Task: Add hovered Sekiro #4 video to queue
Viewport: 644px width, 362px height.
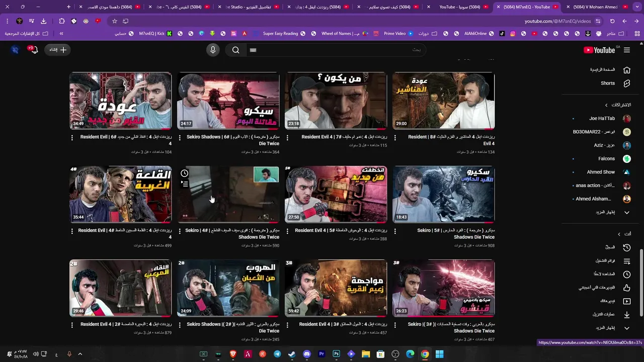Action: [x=185, y=184]
